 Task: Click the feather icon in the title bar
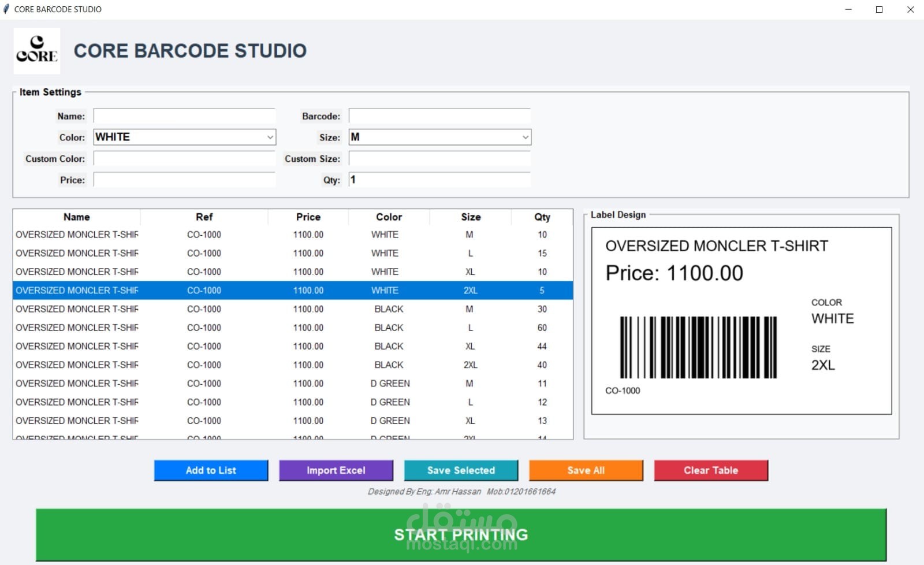[6, 9]
